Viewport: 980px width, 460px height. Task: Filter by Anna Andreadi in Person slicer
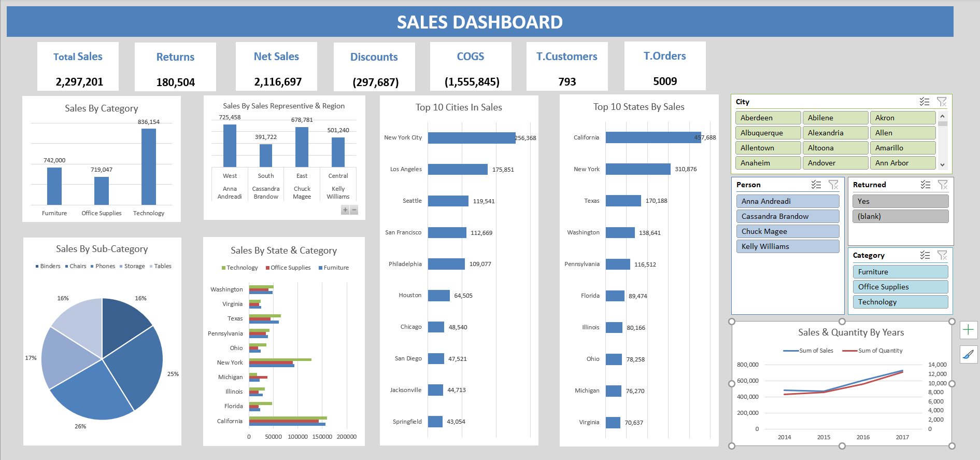788,201
